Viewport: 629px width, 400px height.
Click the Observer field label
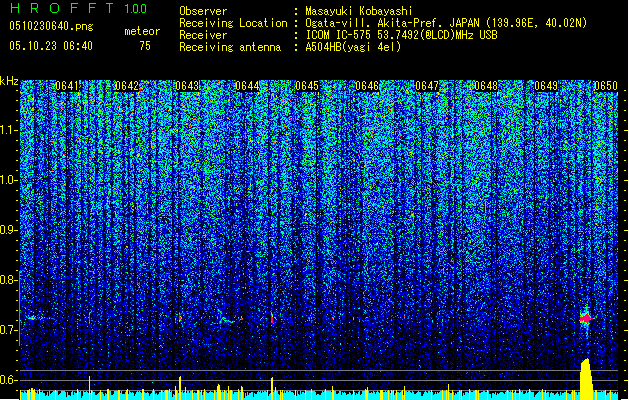pos(203,11)
